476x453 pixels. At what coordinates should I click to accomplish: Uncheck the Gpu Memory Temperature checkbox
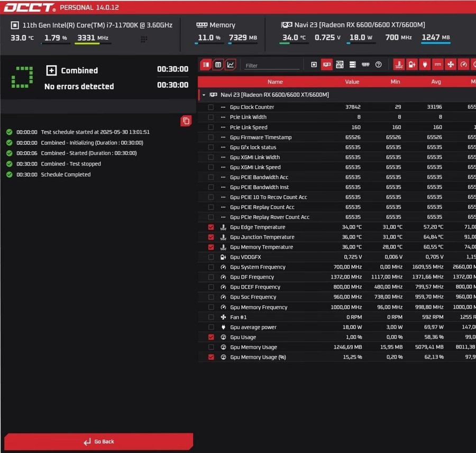pos(211,247)
